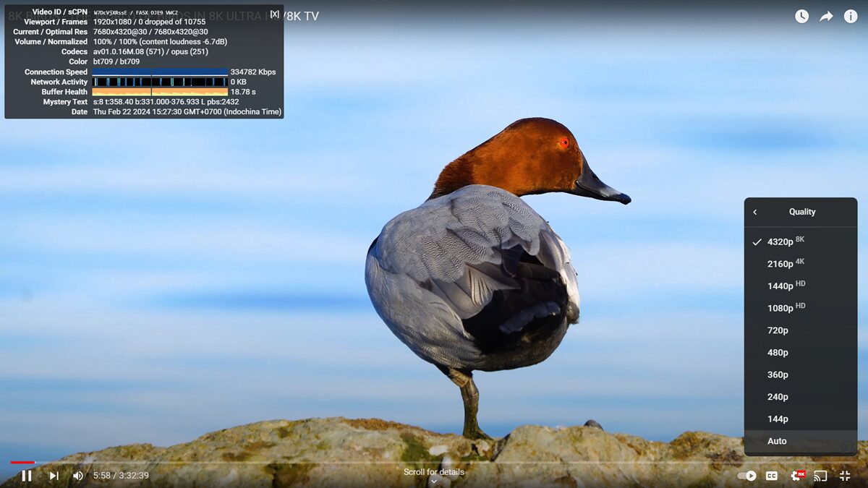868x488 pixels.
Task: Click the 'bt709 / bt709' color value
Action: [116, 62]
